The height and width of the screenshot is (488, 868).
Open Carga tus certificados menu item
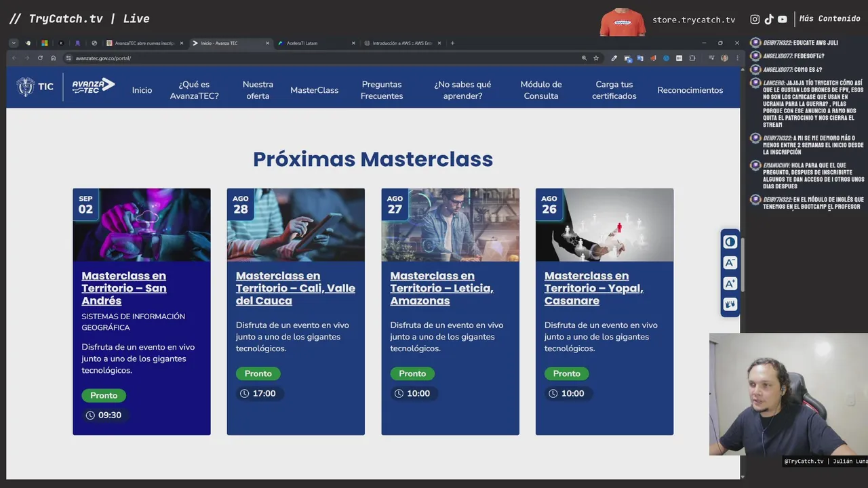(x=614, y=90)
